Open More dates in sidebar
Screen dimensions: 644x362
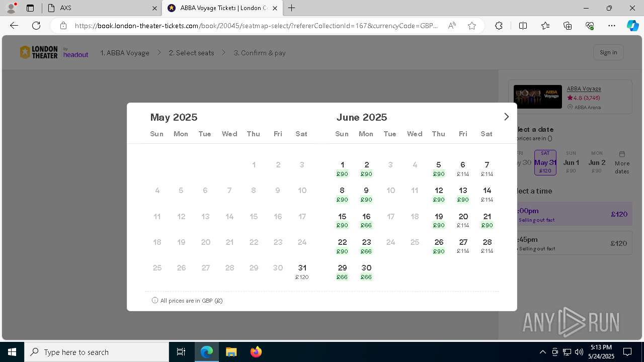622,162
